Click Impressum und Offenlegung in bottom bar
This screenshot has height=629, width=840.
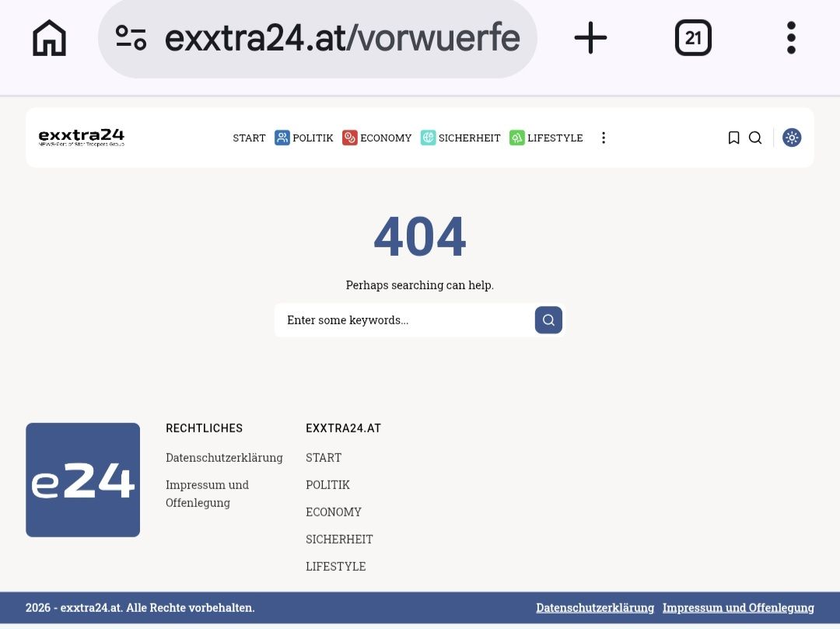pos(738,608)
